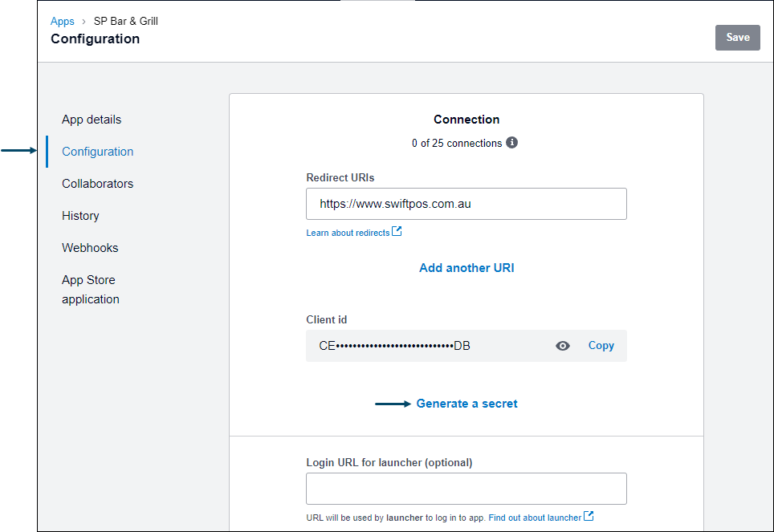Open Learn about redirects link
The height and width of the screenshot is (532, 774).
coord(348,233)
